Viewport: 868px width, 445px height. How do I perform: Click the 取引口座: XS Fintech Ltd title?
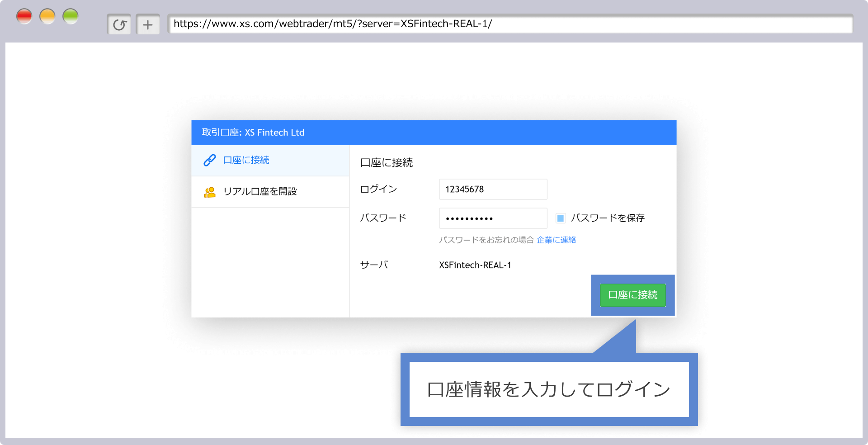click(x=253, y=133)
